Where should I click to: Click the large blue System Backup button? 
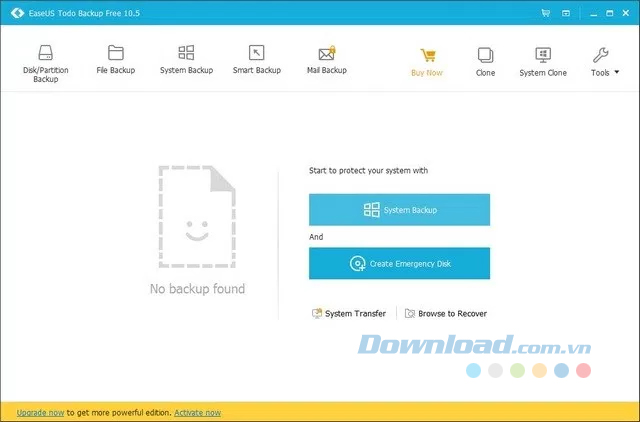coord(399,210)
